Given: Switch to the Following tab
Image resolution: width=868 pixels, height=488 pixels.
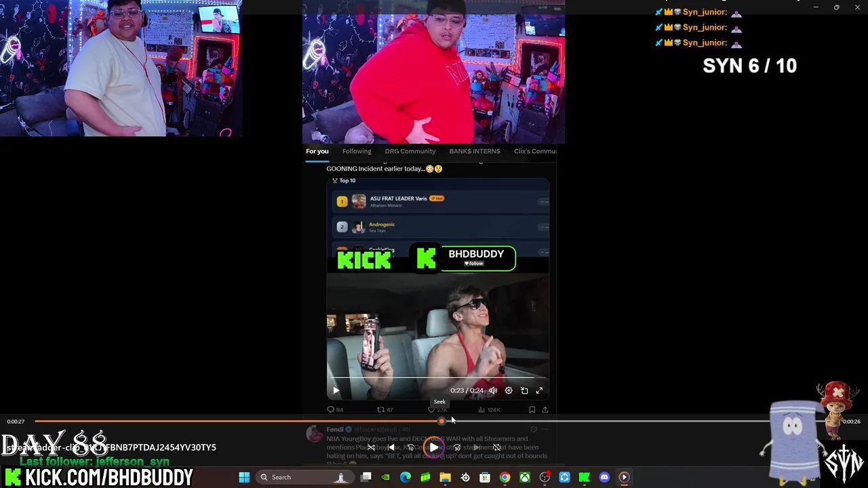Looking at the screenshot, I should tap(357, 151).
